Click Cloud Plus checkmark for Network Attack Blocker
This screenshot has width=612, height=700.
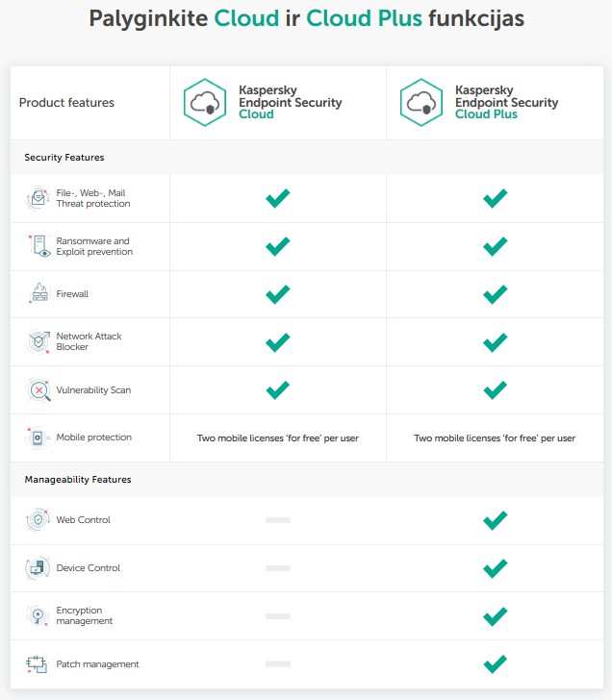(x=495, y=342)
